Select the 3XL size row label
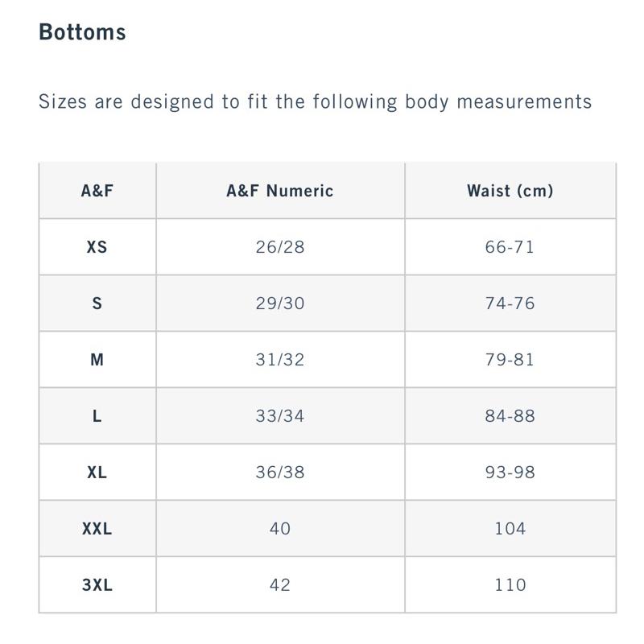This screenshot has height=644, width=644. coord(97,585)
